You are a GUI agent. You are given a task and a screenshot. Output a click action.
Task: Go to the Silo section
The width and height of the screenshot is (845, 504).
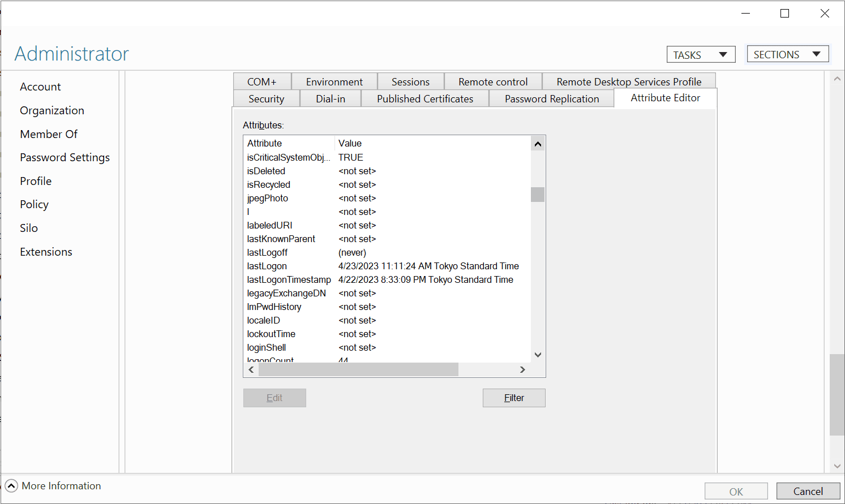click(x=29, y=228)
